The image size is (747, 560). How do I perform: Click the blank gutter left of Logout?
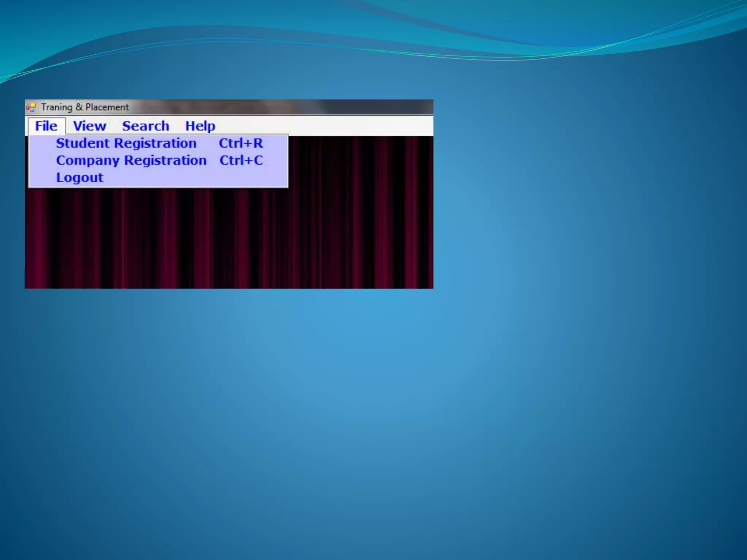click(x=42, y=178)
